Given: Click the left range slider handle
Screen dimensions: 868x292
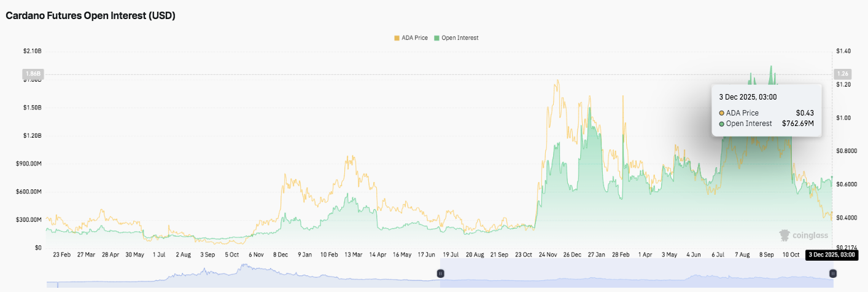Looking at the screenshot, I should click(440, 273).
